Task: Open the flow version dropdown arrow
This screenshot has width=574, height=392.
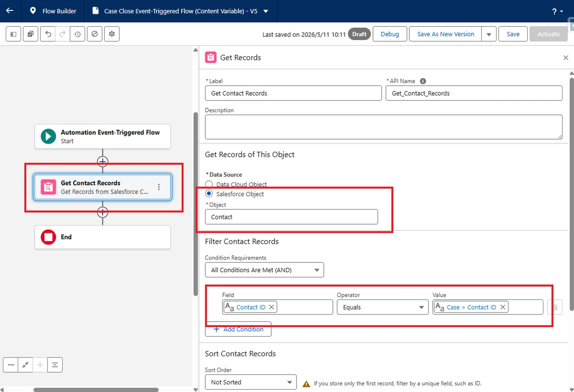Action: pos(266,11)
